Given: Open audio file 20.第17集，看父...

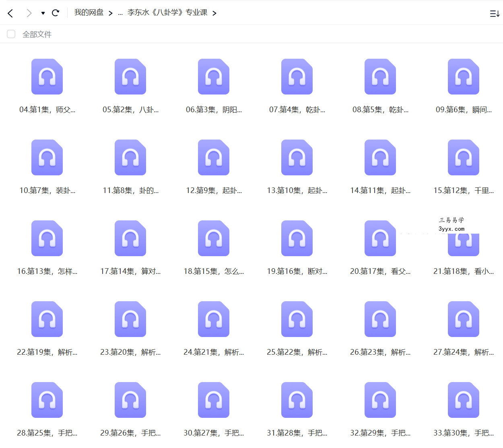Looking at the screenshot, I should pos(380,238).
